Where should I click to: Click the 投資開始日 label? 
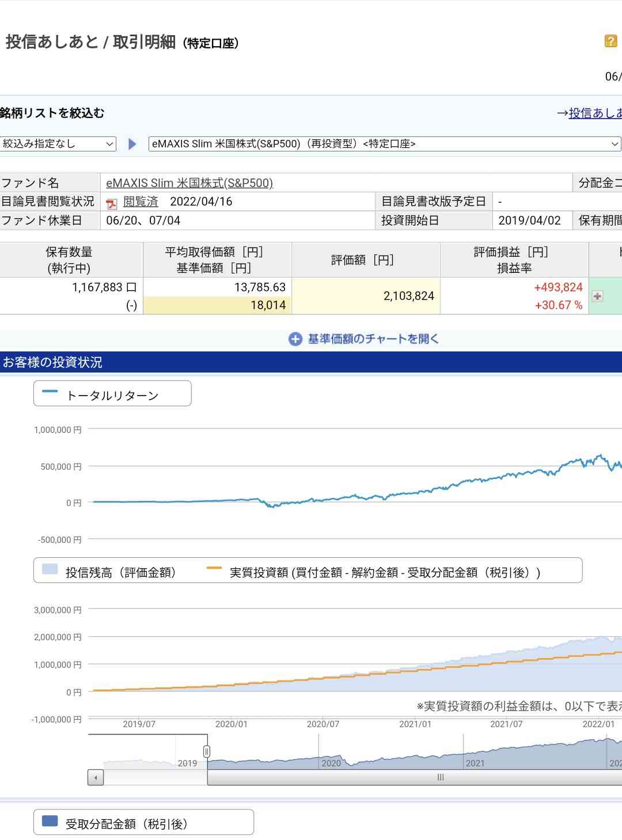click(410, 221)
